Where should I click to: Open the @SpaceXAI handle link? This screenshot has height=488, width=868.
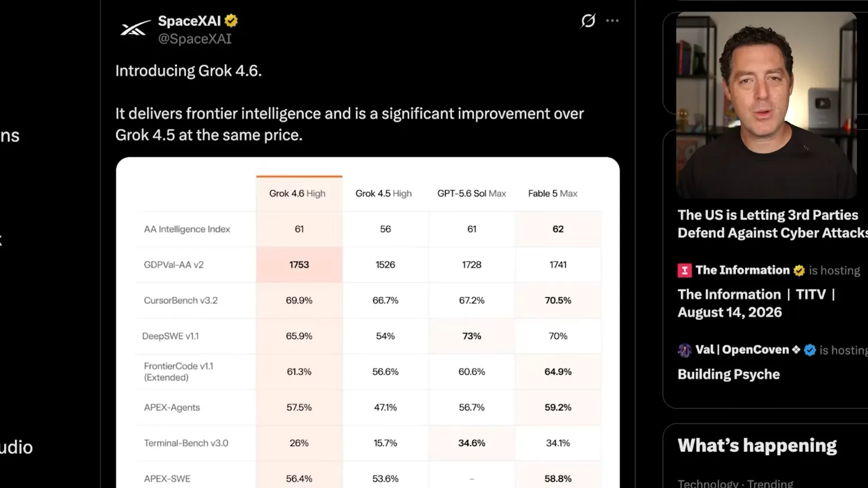tap(195, 38)
